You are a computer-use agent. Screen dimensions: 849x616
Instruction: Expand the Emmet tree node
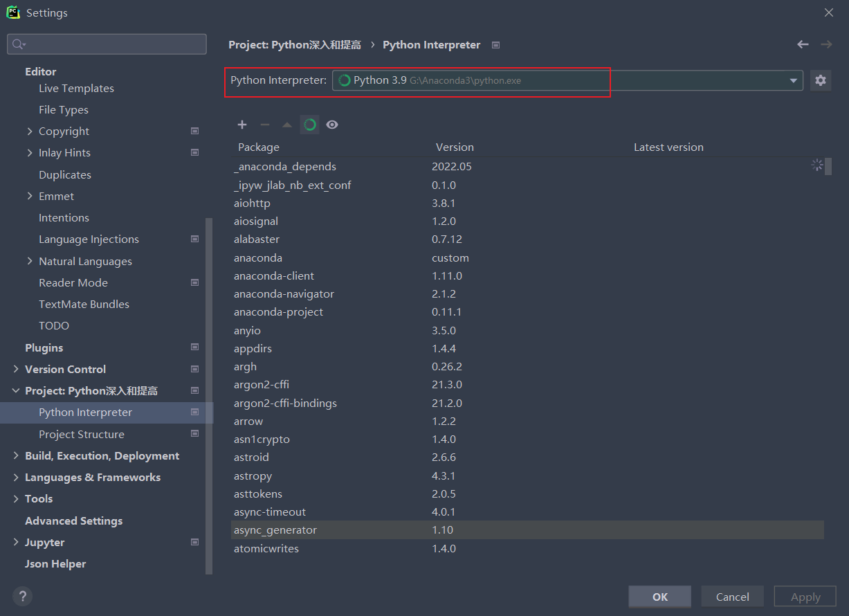pyautogui.click(x=30, y=196)
